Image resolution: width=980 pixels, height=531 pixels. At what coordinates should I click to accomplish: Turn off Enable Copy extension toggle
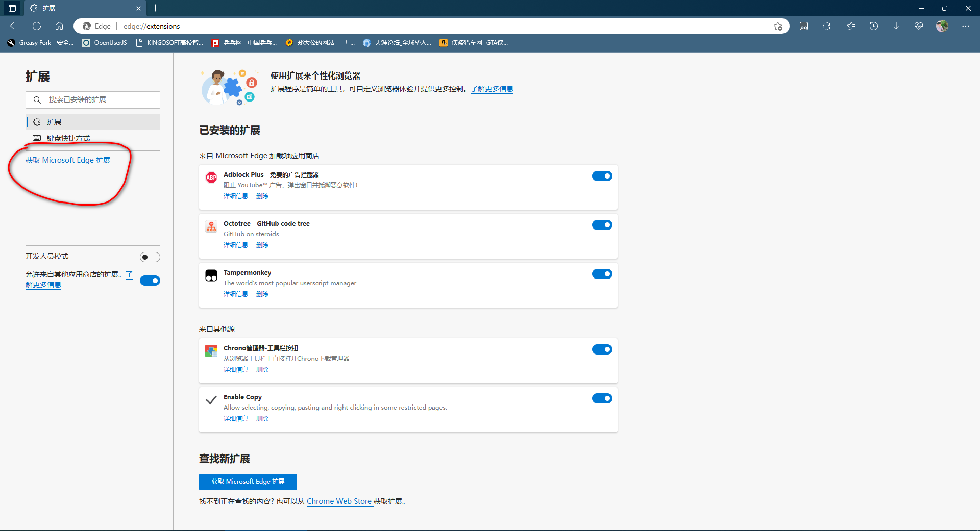602,398
